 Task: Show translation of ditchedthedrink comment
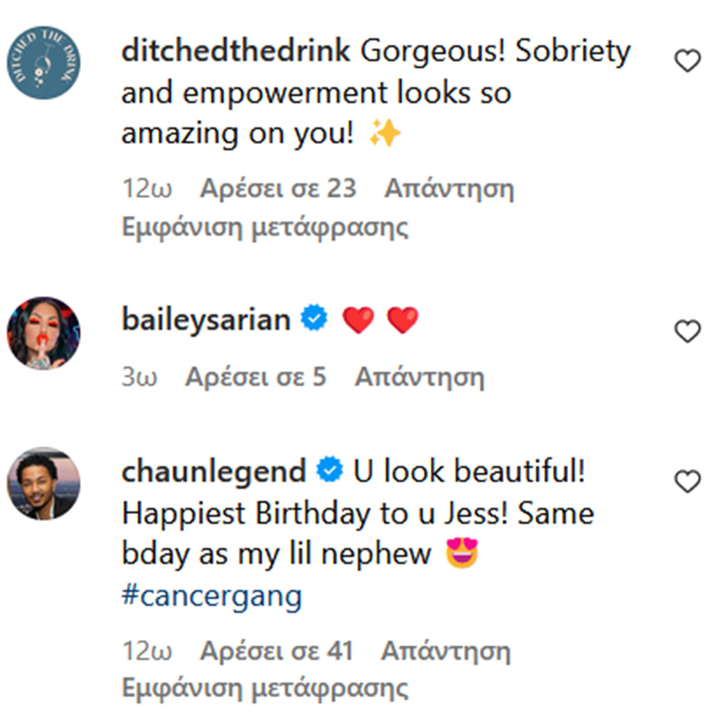265,227
